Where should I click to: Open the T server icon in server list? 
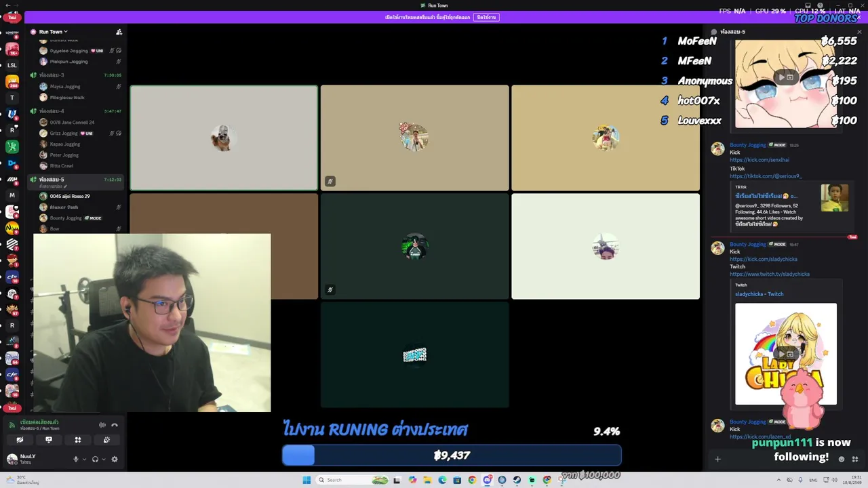click(x=12, y=98)
